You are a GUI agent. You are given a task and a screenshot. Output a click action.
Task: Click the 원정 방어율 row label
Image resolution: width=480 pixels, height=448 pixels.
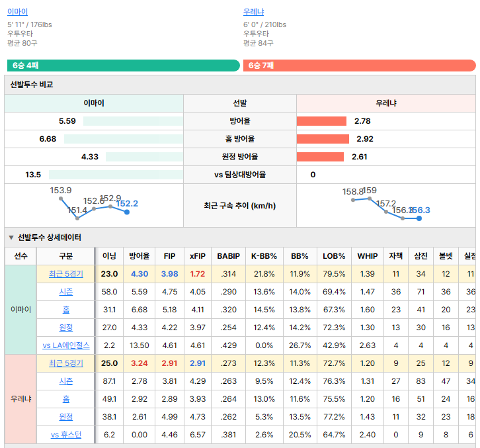tap(240, 157)
